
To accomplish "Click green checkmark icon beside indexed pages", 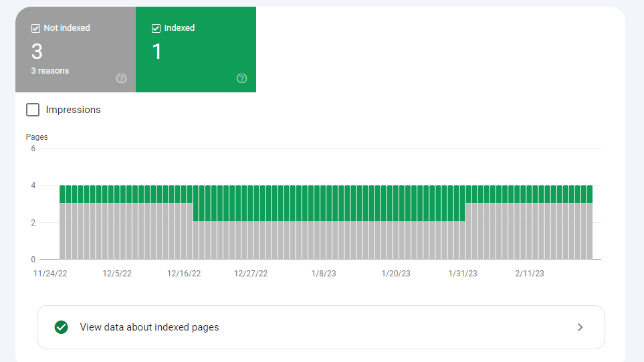I will 62,327.
